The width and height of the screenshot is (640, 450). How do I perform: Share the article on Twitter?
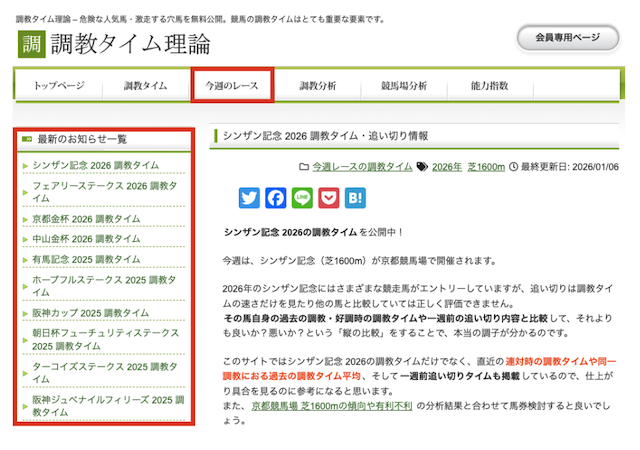tap(249, 198)
